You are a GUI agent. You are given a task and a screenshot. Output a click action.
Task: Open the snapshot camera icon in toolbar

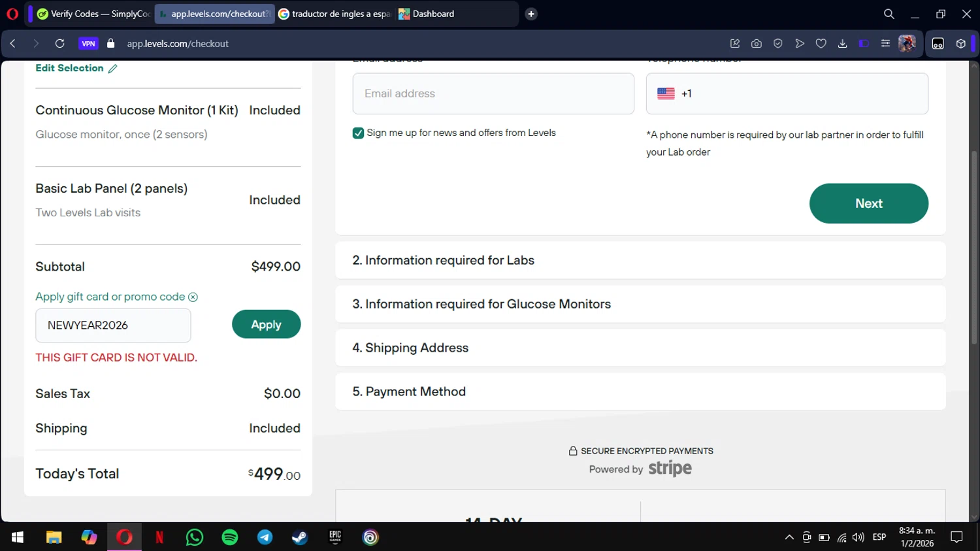[x=756, y=44]
